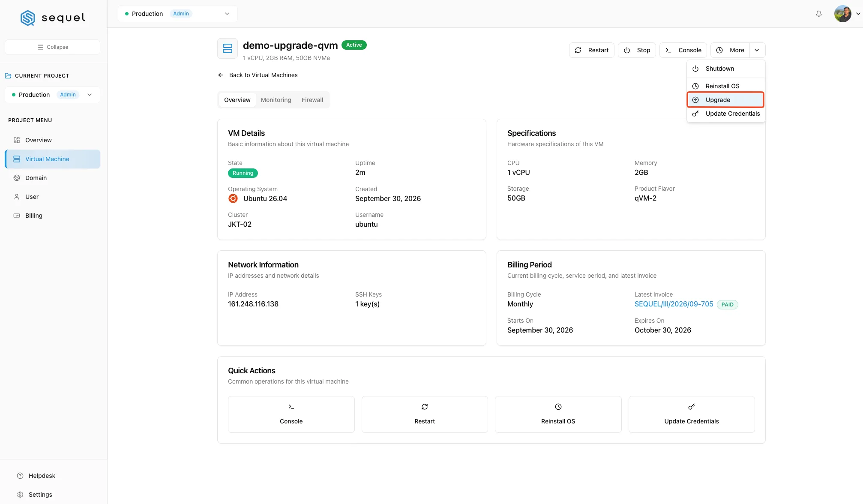The height and width of the screenshot is (504, 863).
Task: Open the Production environment dropdown in top bar
Action: tap(177, 14)
